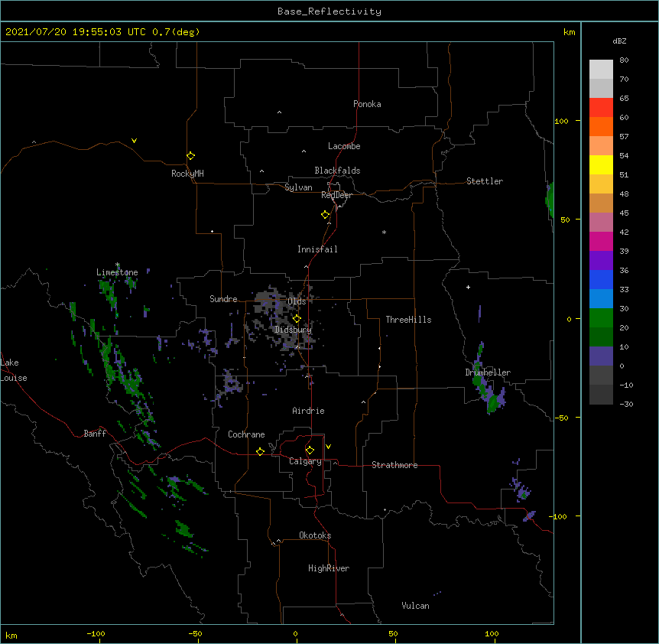
Task: Select the Limestone map label
Action: pos(117,272)
